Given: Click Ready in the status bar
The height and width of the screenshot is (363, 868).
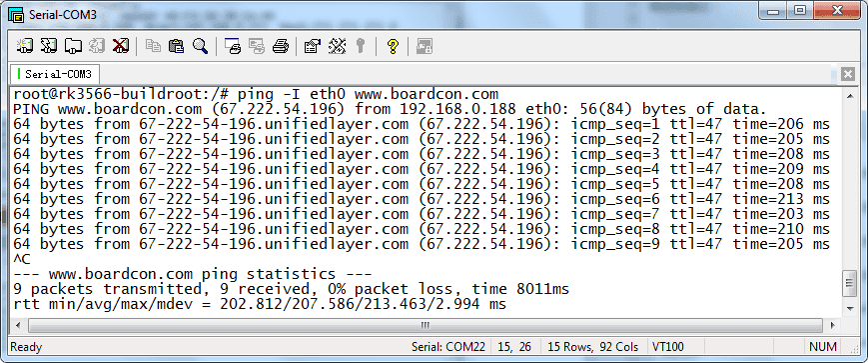Looking at the screenshot, I should point(26,347).
